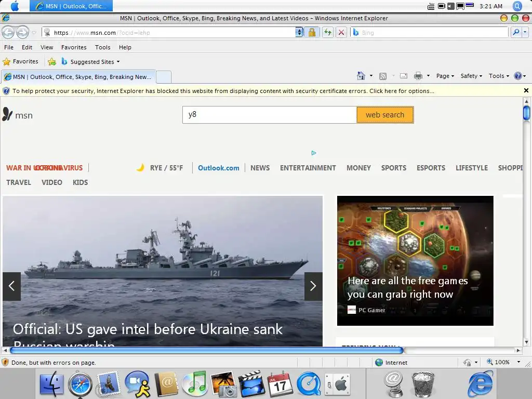Viewport: 532px width, 399px height.
Task: Click the speaker volume icon in menu bar
Action: [450, 6]
